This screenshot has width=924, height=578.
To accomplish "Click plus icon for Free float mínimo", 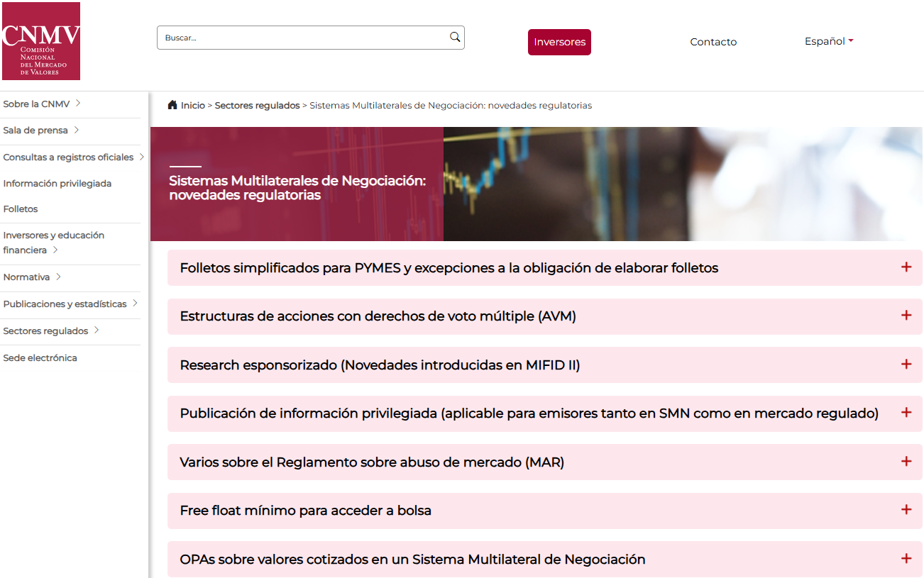I will 906,510.
